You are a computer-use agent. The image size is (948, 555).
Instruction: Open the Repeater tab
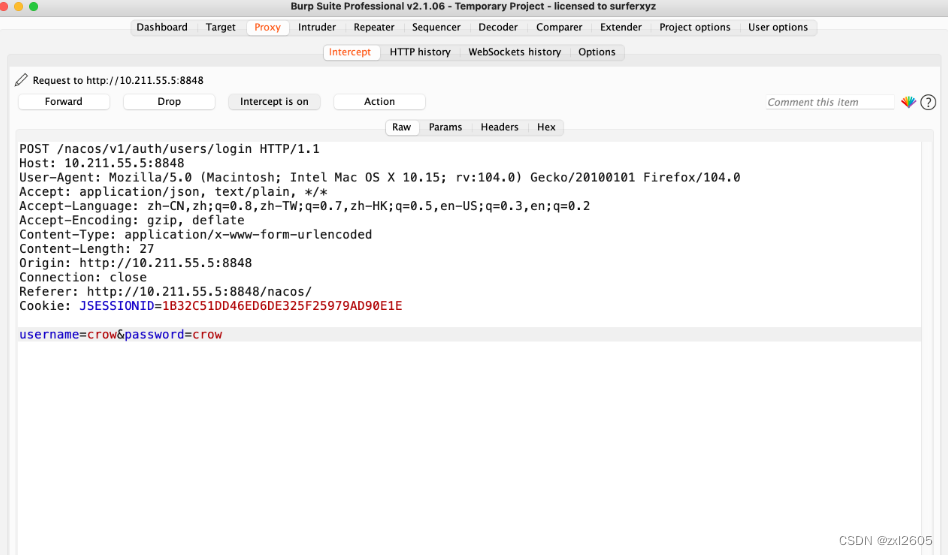[x=374, y=27]
